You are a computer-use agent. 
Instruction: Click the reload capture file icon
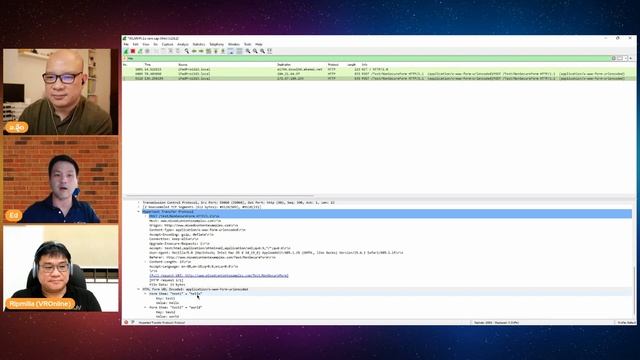coord(178,51)
